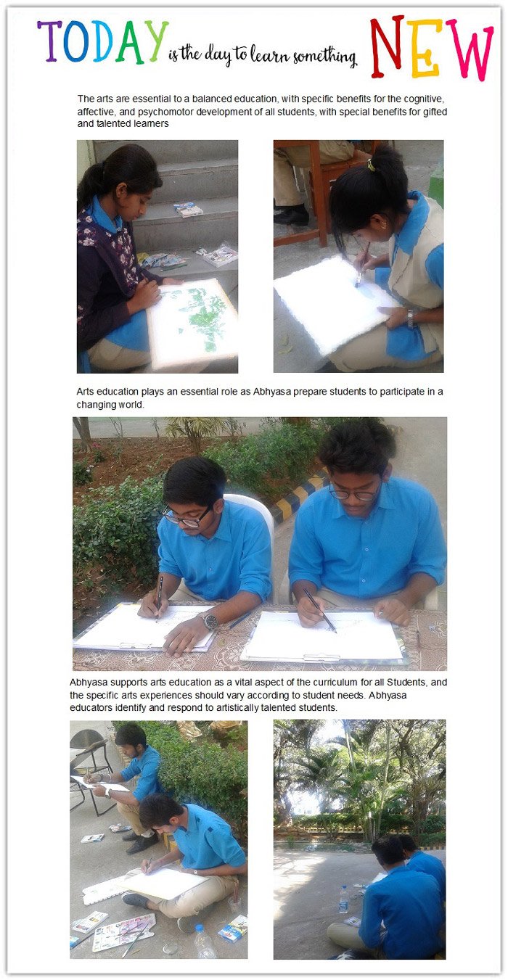The width and height of the screenshot is (508, 980).
Task: Open the photo of two boys in glasses sketching at a table
Action: (260, 543)
